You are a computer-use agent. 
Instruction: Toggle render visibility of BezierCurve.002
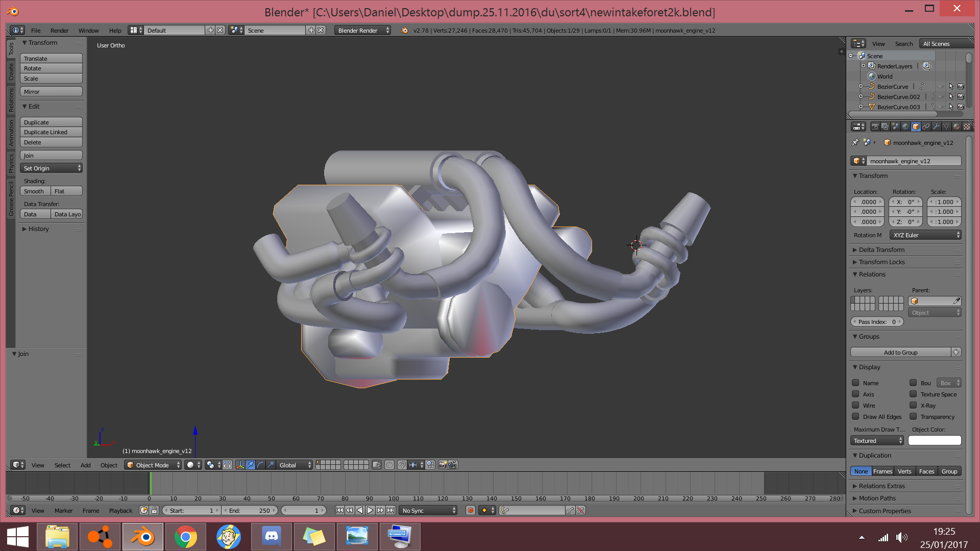coord(961,96)
